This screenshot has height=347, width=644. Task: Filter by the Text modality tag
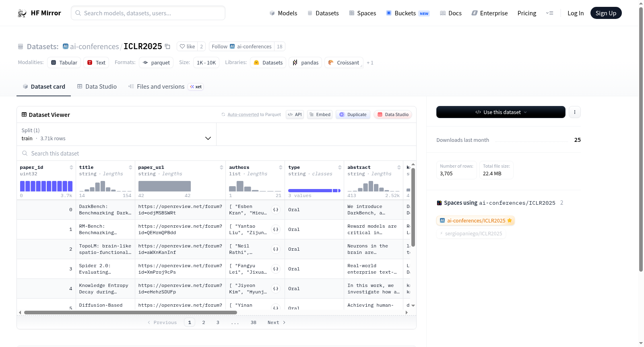(96, 63)
